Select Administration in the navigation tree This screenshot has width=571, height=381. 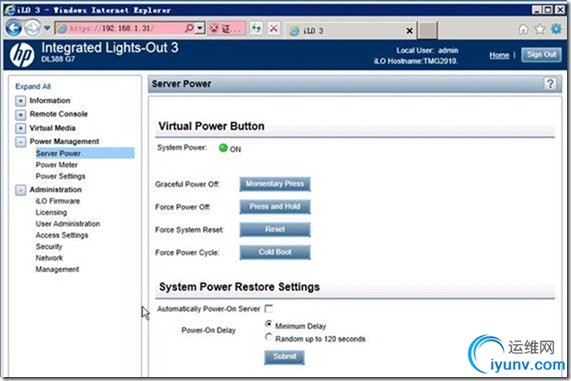coord(56,189)
